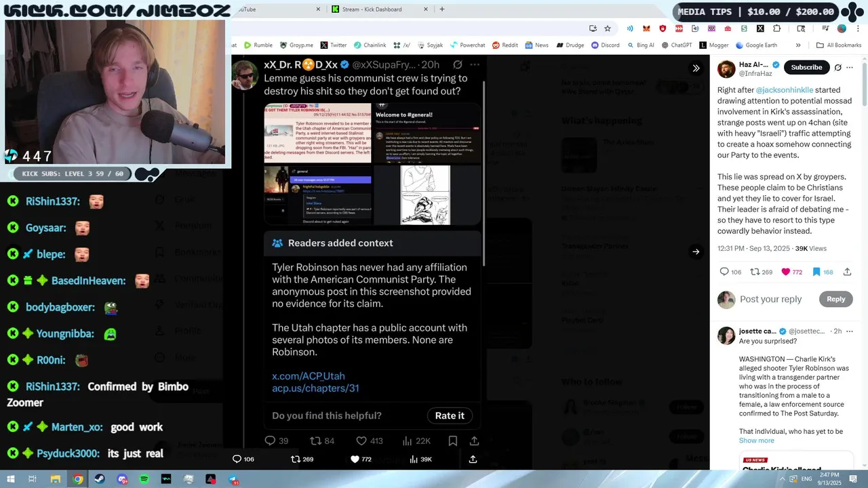Click the Rate it button
The image size is (868, 488).
(x=450, y=415)
